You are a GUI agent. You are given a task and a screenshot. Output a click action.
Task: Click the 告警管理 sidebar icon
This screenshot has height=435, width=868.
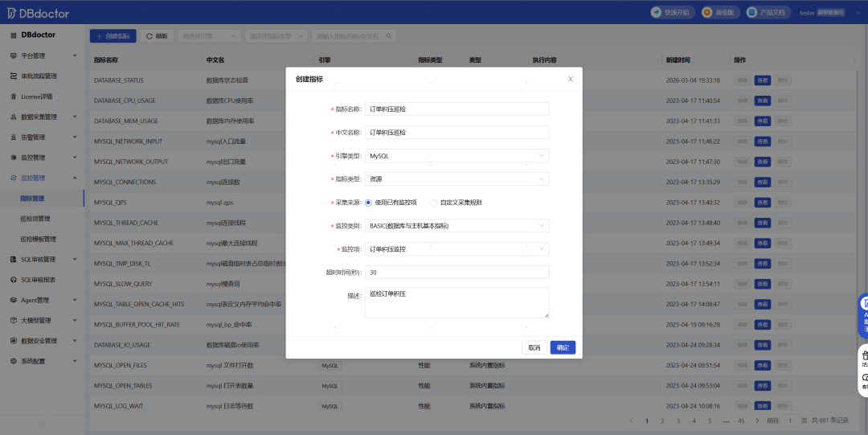pos(14,137)
